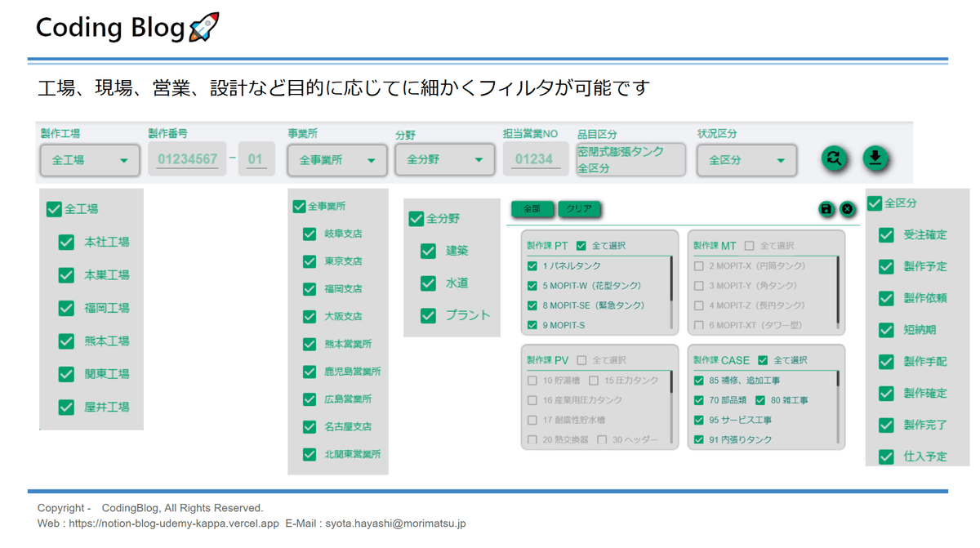Open the 全分野 field dropdown
Screen dimensions: 980x548
point(444,160)
